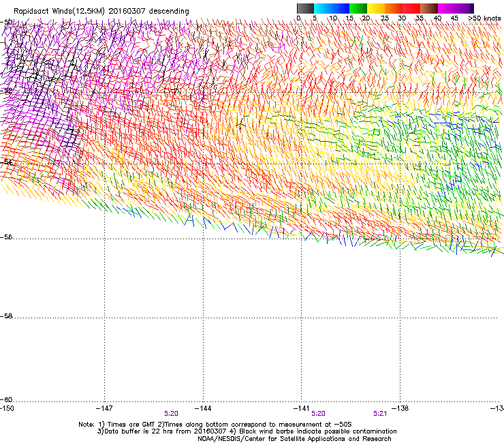The image size is (504, 443).
Task: Click the cyan-blue 5-15 knots legend segment
Action: point(332,8)
